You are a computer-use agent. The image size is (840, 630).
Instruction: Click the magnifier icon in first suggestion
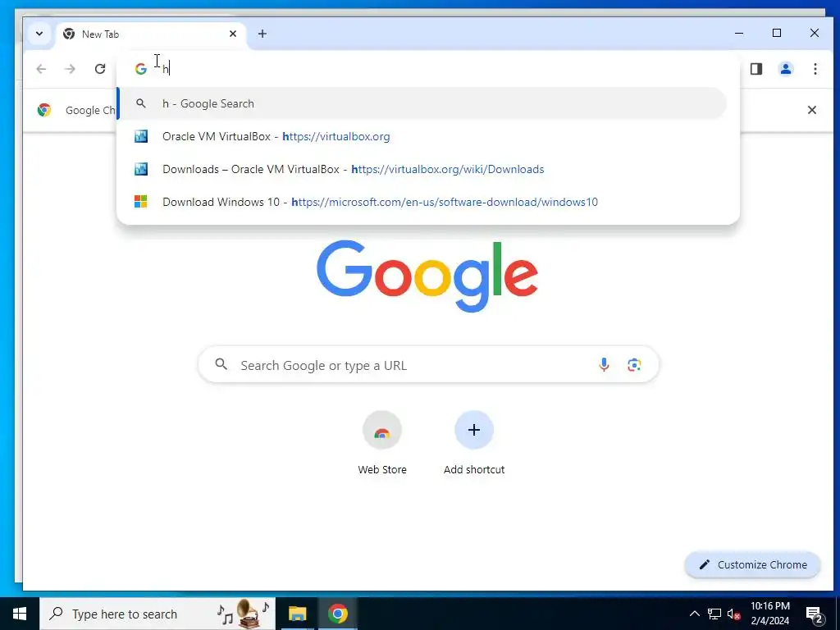pyautogui.click(x=141, y=103)
